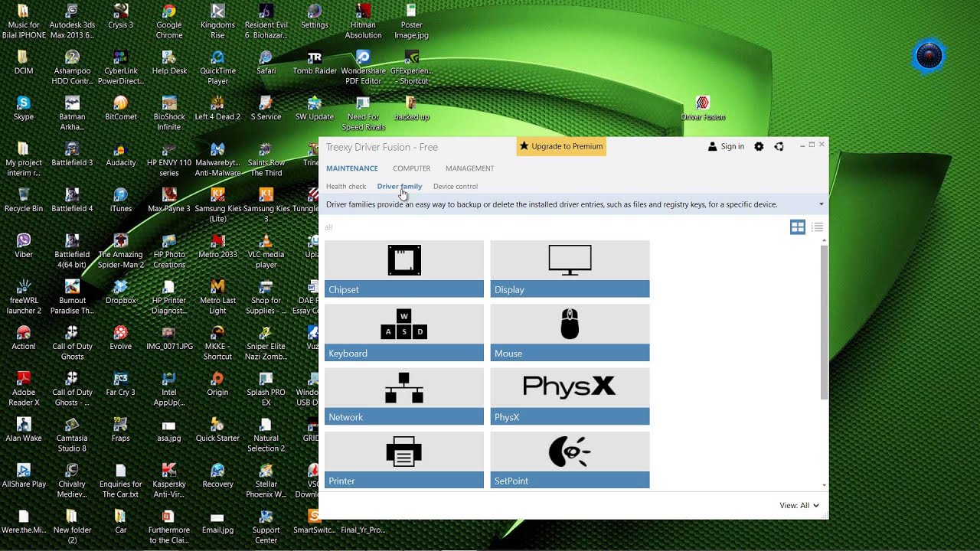This screenshot has width=980, height=551.
Task: Select Driver Fusion desktop shortcut
Action: (x=703, y=109)
